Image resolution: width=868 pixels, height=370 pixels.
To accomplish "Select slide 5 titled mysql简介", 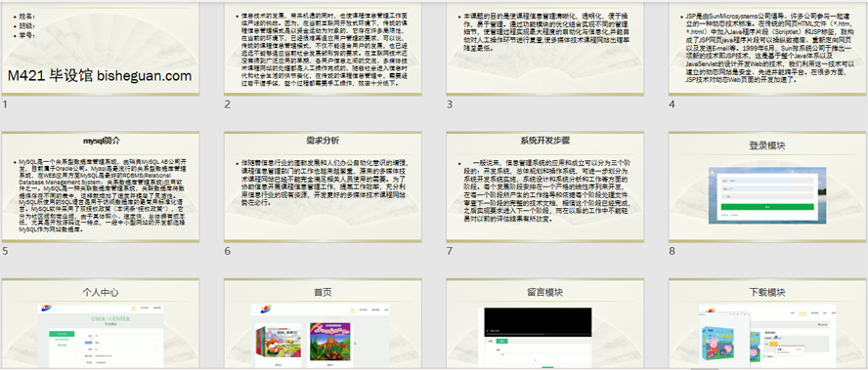I will tap(101, 186).
